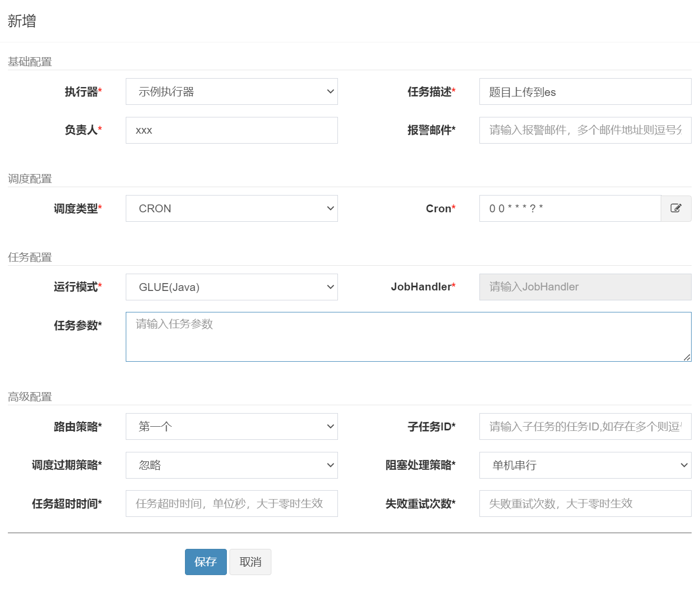This screenshot has height=595, width=700.
Task: Select the 任务超时时间 input field
Action: [232, 504]
